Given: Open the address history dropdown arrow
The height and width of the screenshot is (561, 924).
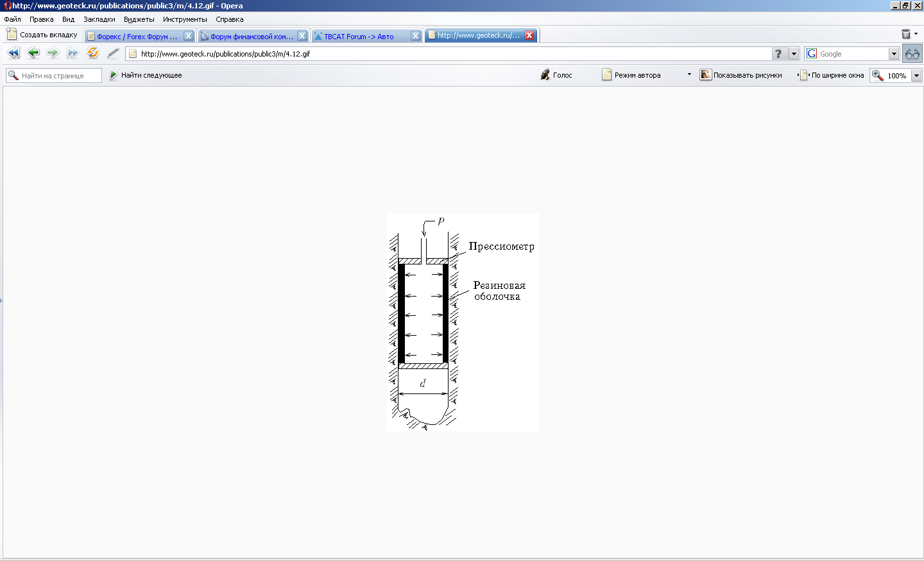Looking at the screenshot, I should (x=794, y=54).
